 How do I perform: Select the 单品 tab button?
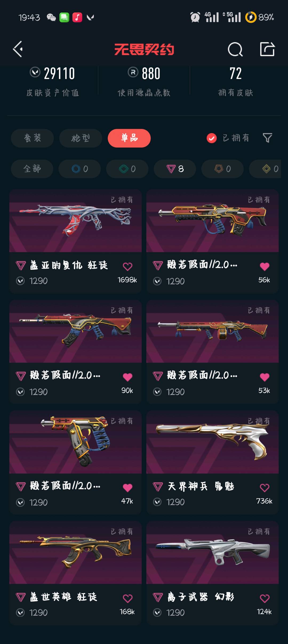[129, 138]
